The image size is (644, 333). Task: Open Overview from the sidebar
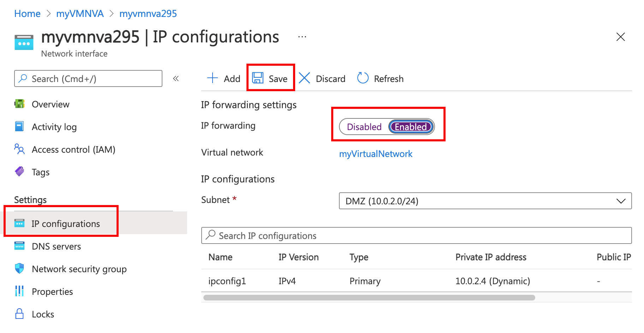pos(50,104)
